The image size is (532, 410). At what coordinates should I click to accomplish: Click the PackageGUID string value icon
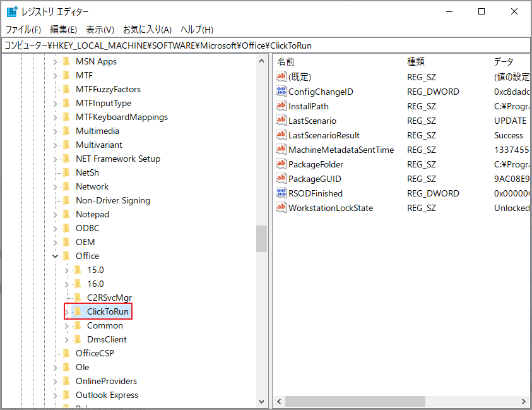(x=281, y=178)
